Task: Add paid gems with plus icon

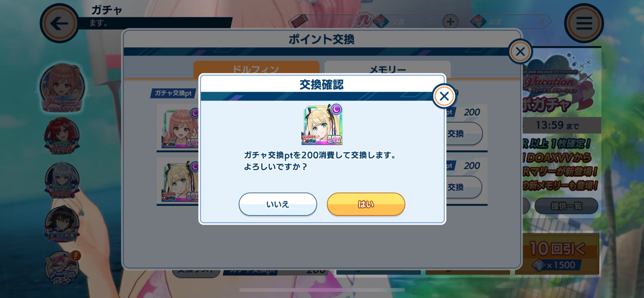Action: 450,22
